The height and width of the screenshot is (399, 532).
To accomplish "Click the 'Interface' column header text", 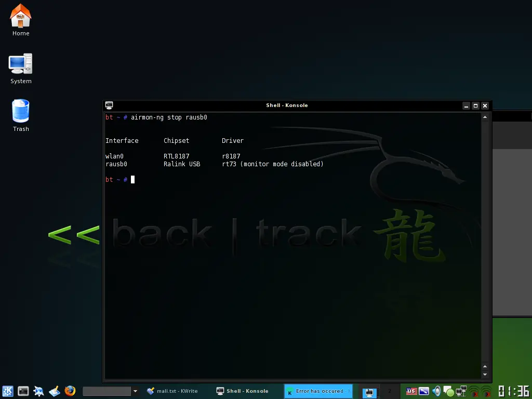I will pyautogui.click(x=122, y=140).
